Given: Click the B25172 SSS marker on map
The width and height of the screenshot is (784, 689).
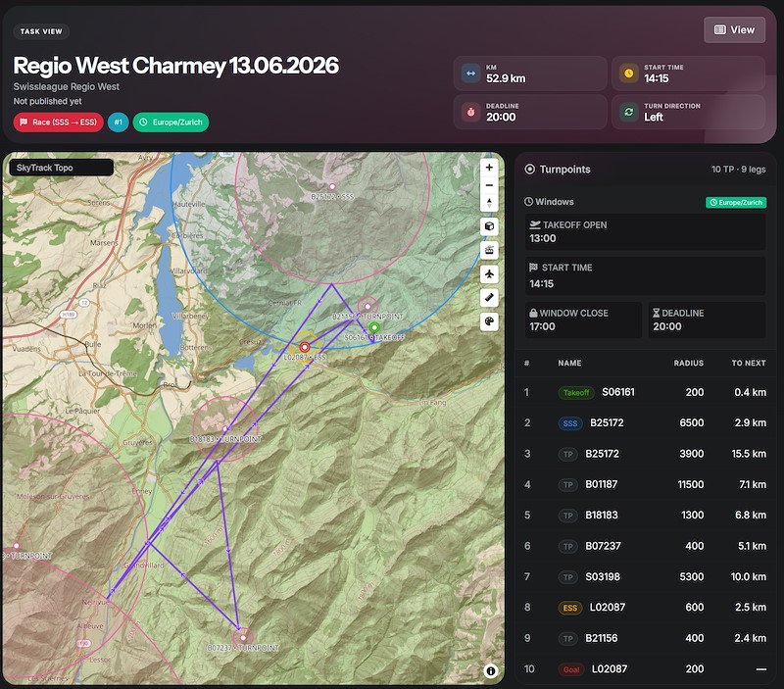Looking at the screenshot, I should (332, 186).
